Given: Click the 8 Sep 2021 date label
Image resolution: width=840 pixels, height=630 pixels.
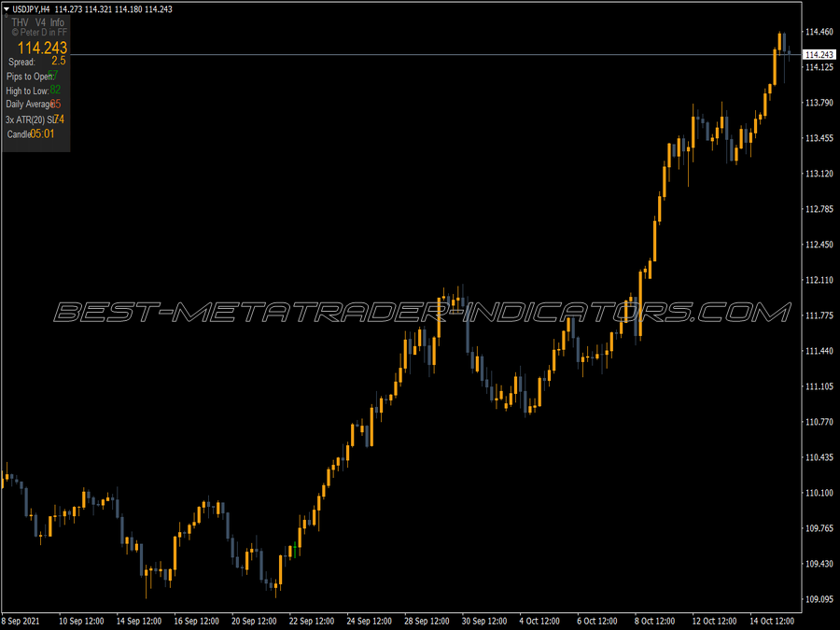Looking at the screenshot, I should 21,621.
